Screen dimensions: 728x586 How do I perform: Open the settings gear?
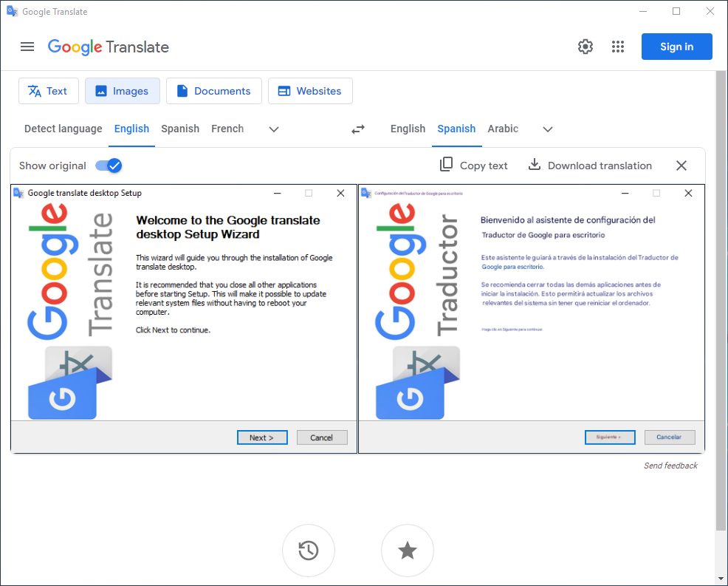point(585,47)
